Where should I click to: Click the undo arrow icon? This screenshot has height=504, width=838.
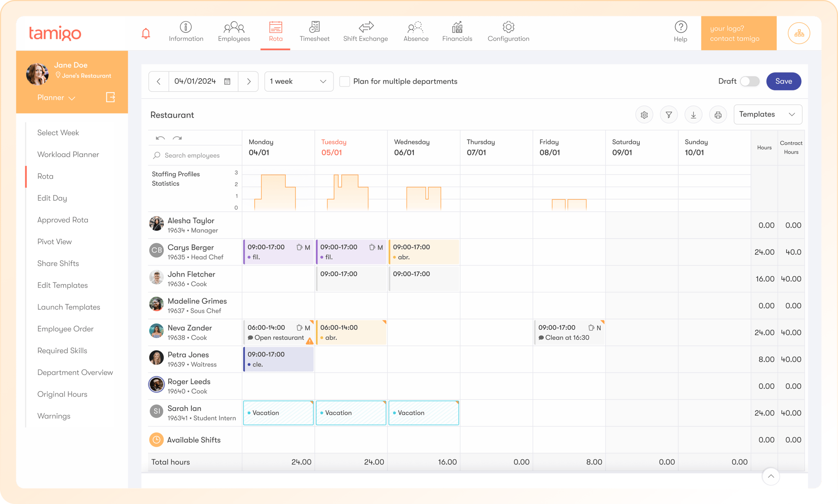pyautogui.click(x=160, y=138)
